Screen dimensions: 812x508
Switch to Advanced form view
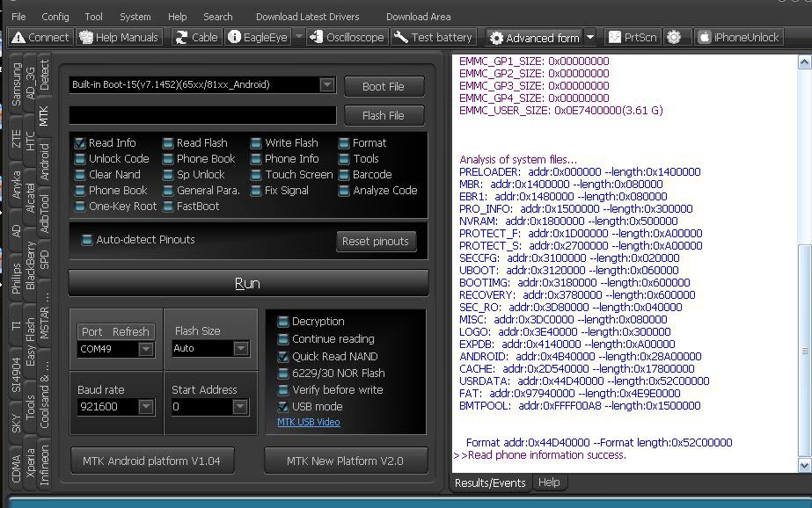pyautogui.click(x=534, y=38)
